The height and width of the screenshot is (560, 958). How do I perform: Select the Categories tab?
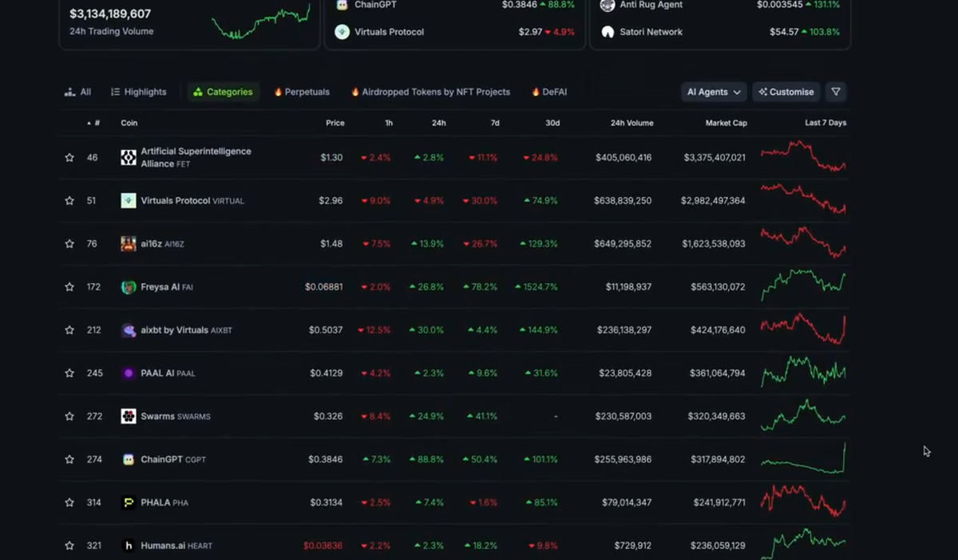223,92
